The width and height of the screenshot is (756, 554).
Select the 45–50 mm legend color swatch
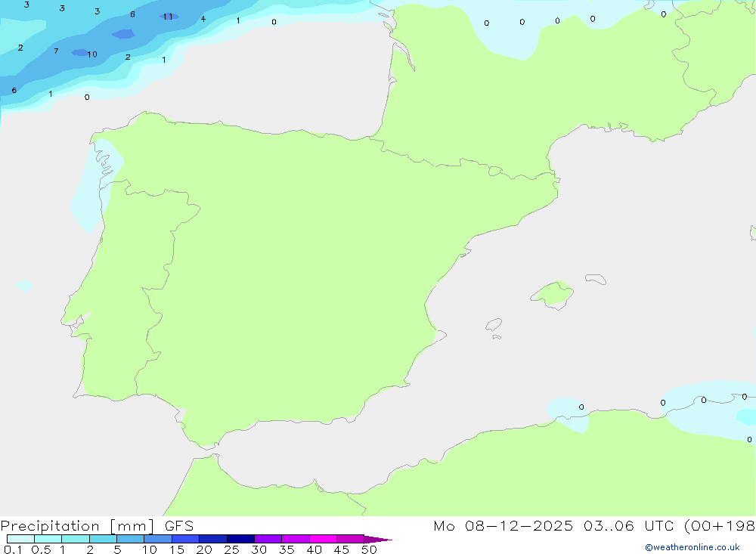351,539
